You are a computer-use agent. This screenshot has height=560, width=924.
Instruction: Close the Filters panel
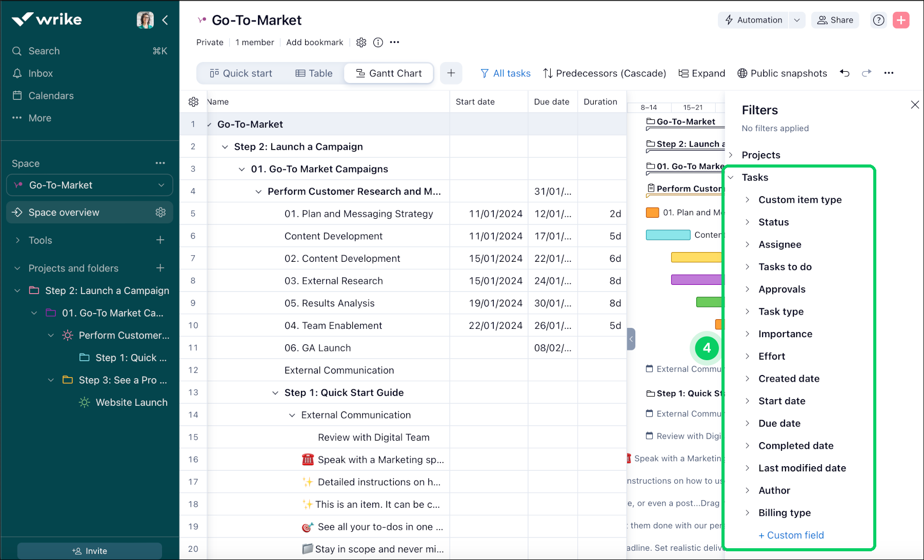915,105
